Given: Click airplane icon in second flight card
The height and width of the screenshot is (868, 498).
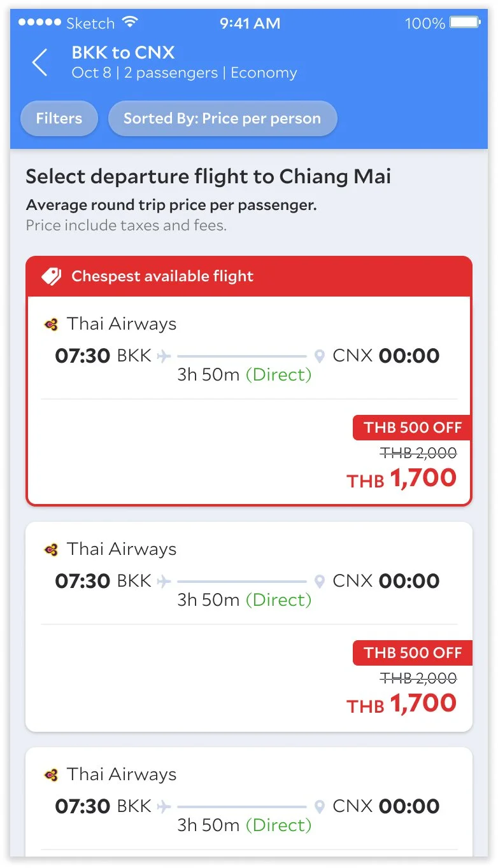Looking at the screenshot, I should coord(164,581).
